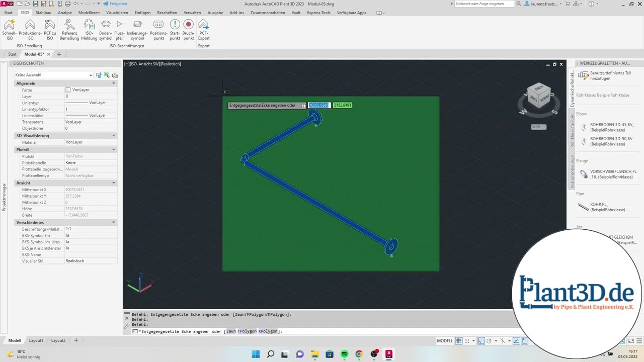The image size is (644, 362).
Task: Toggle object snap tracking in status bar
Action: tap(516, 340)
